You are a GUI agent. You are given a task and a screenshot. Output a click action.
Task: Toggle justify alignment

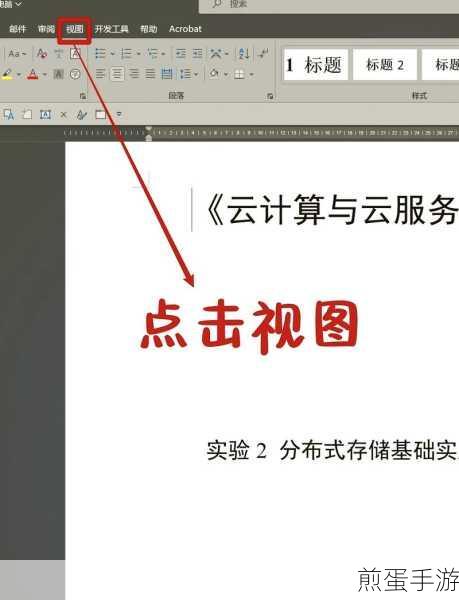click(150, 73)
